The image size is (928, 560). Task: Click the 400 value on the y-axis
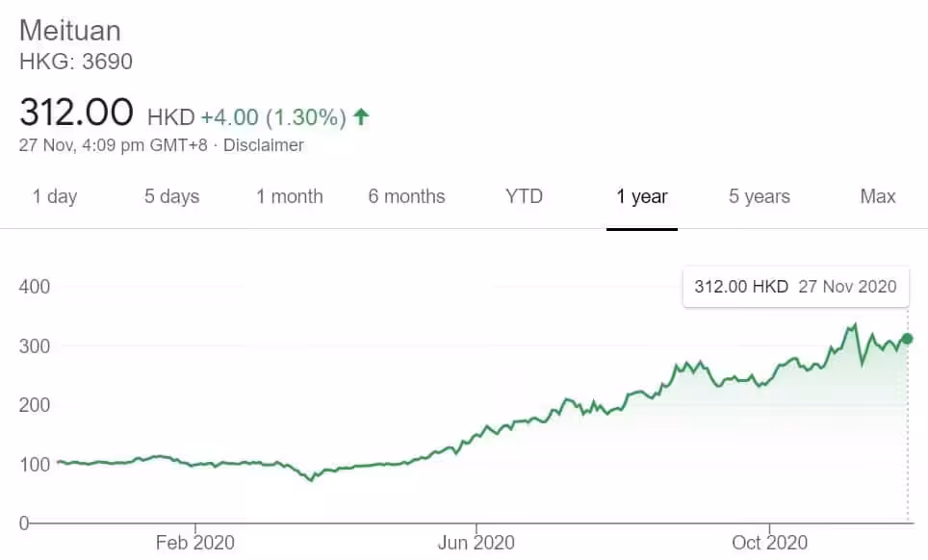click(34, 286)
